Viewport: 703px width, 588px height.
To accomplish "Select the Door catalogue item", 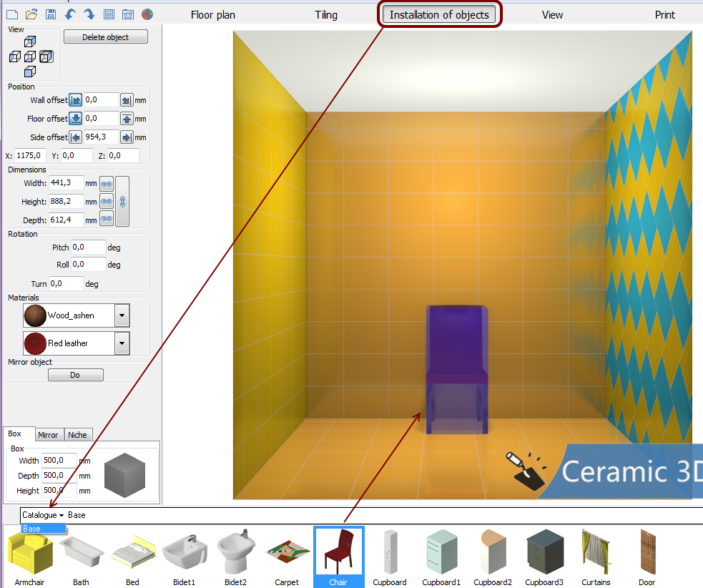I will [647, 557].
